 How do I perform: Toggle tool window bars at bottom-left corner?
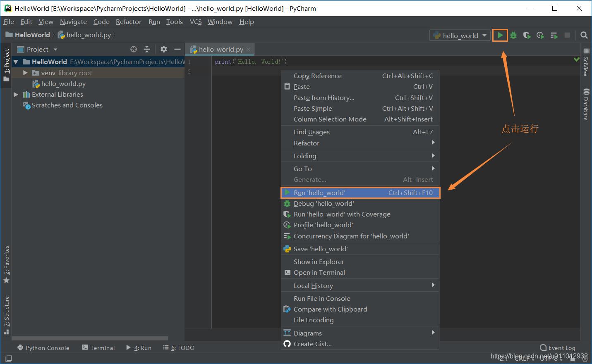coord(9,358)
